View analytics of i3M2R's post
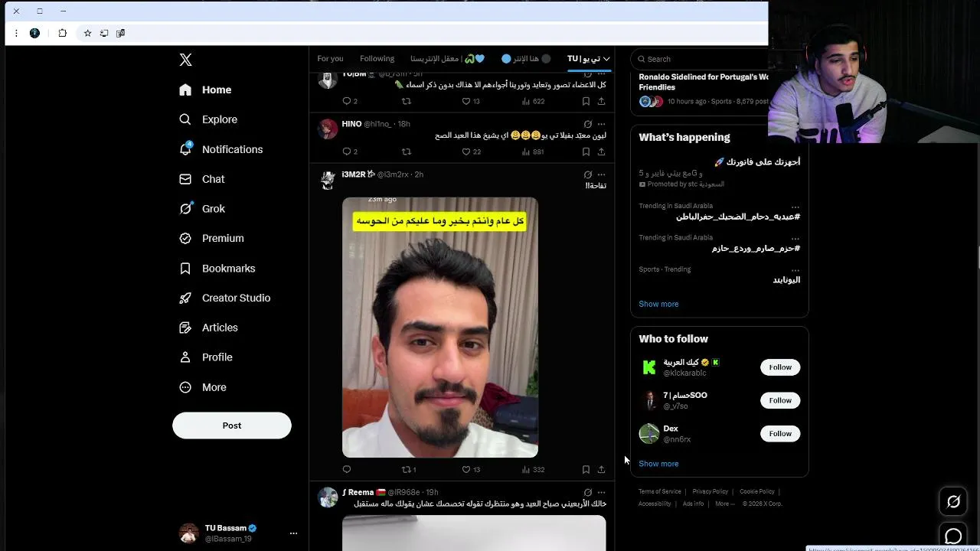Image resolution: width=980 pixels, height=551 pixels. pyautogui.click(x=532, y=469)
